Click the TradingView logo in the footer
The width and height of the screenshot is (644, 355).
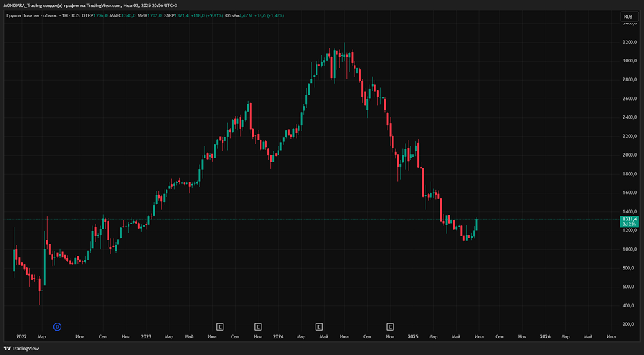click(21, 349)
